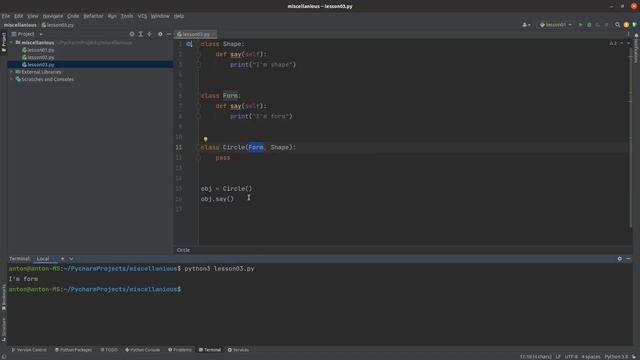Click the lesson03.py breadcrumb in the navigation bar

(58, 25)
